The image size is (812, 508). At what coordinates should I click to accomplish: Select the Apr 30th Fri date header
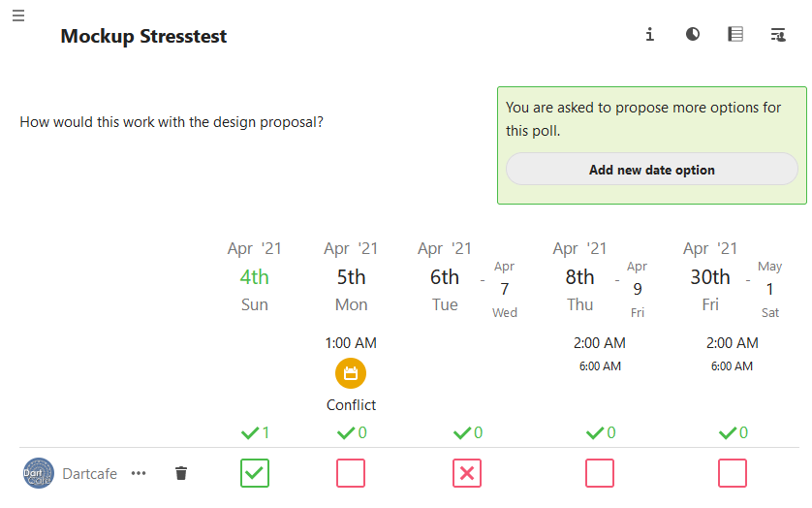pyautogui.click(x=710, y=276)
